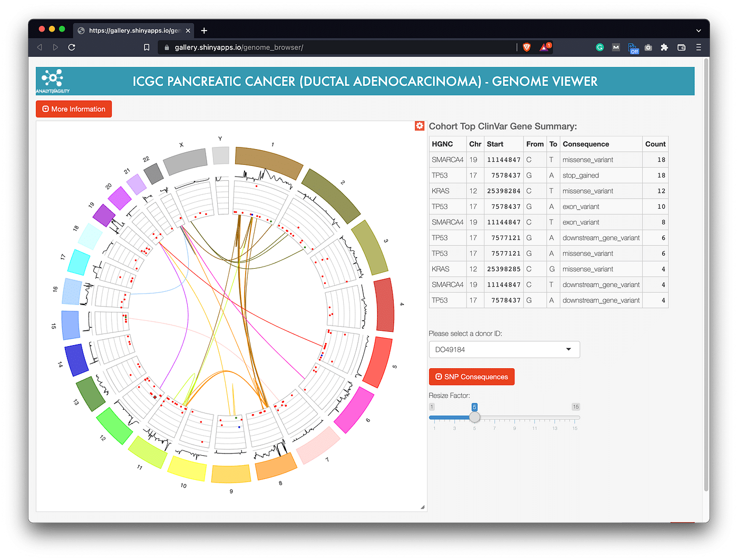
Task: Open a new tab with the plus button
Action: (204, 31)
